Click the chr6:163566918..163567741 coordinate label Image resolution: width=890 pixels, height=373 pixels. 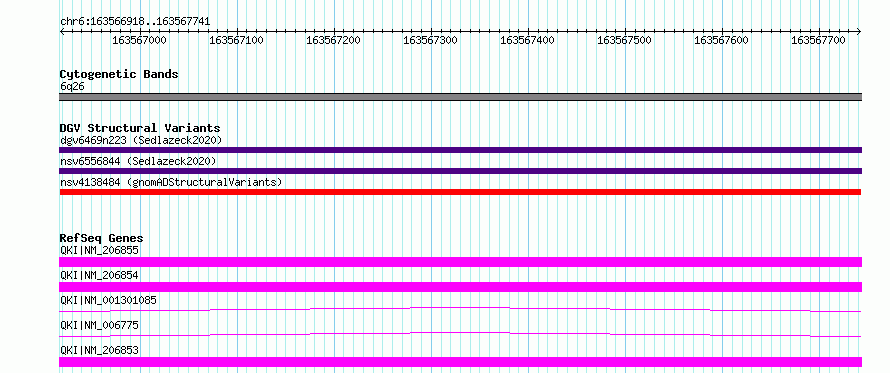click(135, 21)
